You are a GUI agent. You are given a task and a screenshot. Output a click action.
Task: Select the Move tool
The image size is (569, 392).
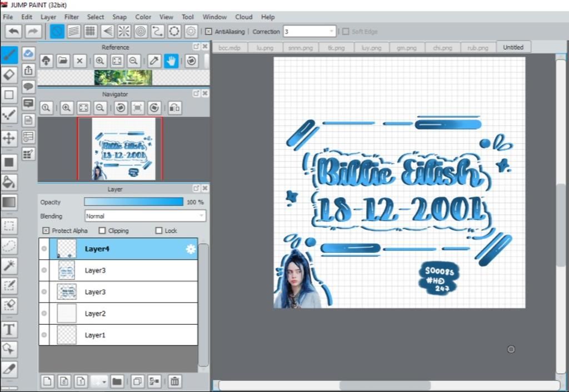[9, 138]
